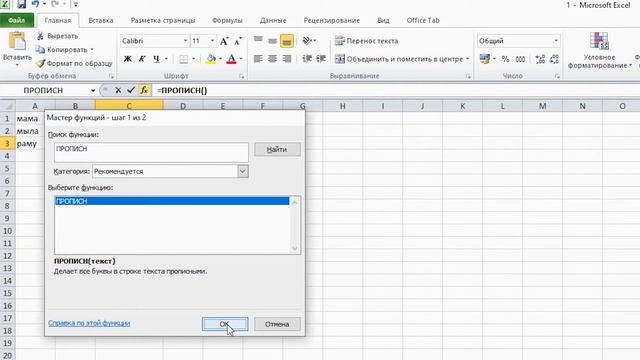Open fill color dropdown arrow
The height and width of the screenshot is (360, 640).
[220, 59]
